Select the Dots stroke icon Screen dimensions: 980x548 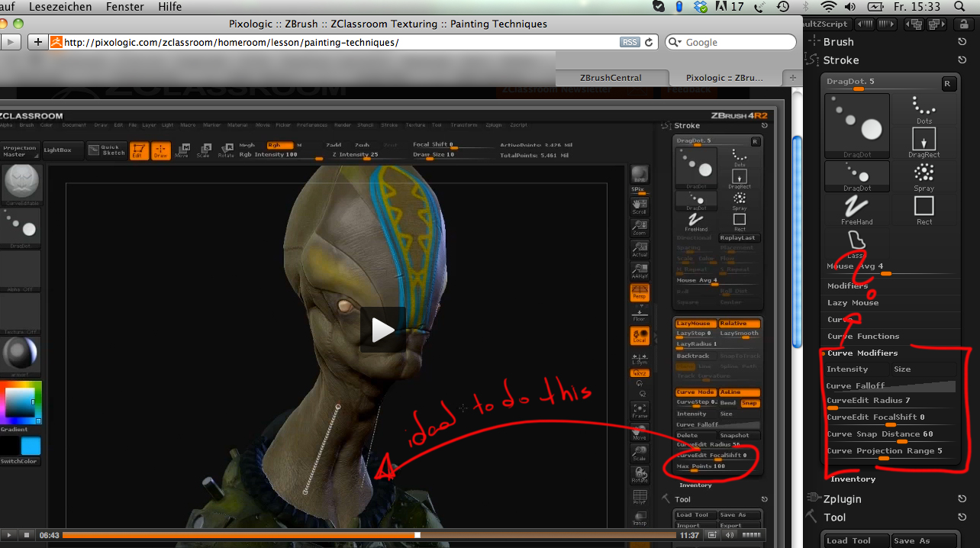[924, 110]
